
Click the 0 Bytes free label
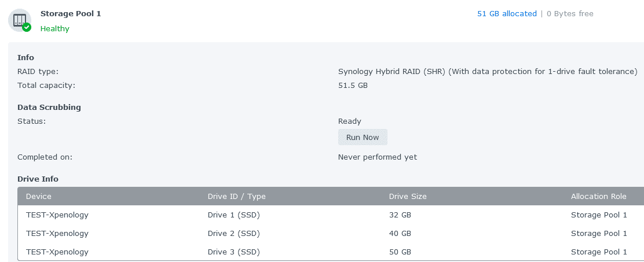pyautogui.click(x=570, y=13)
